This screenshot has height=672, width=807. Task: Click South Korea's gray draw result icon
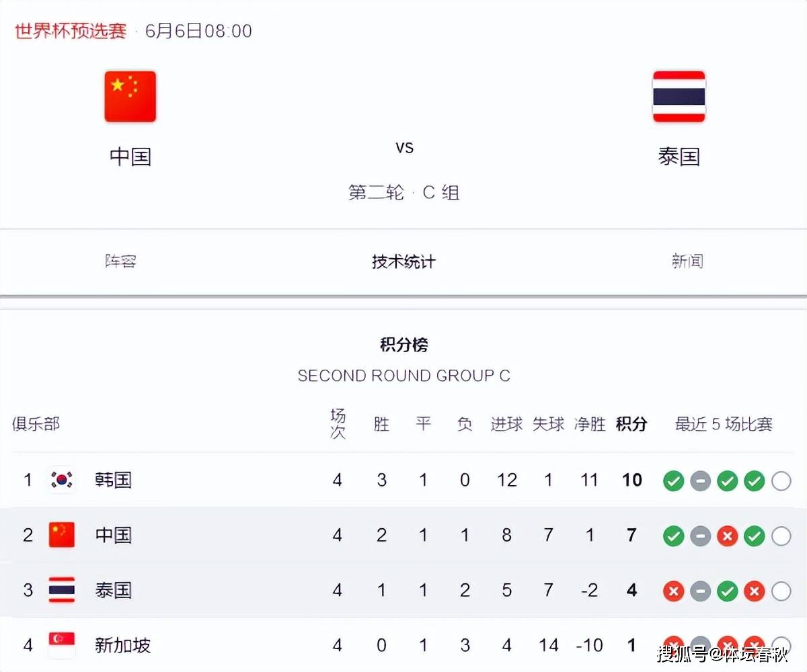point(700,480)
